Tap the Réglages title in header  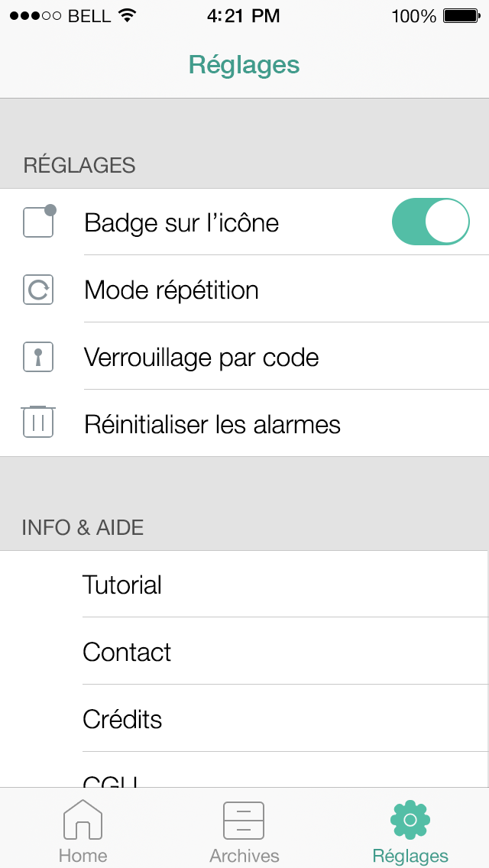244,65
